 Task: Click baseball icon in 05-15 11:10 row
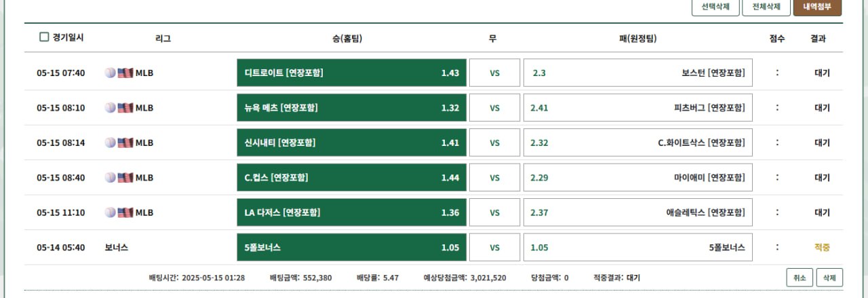111,212
